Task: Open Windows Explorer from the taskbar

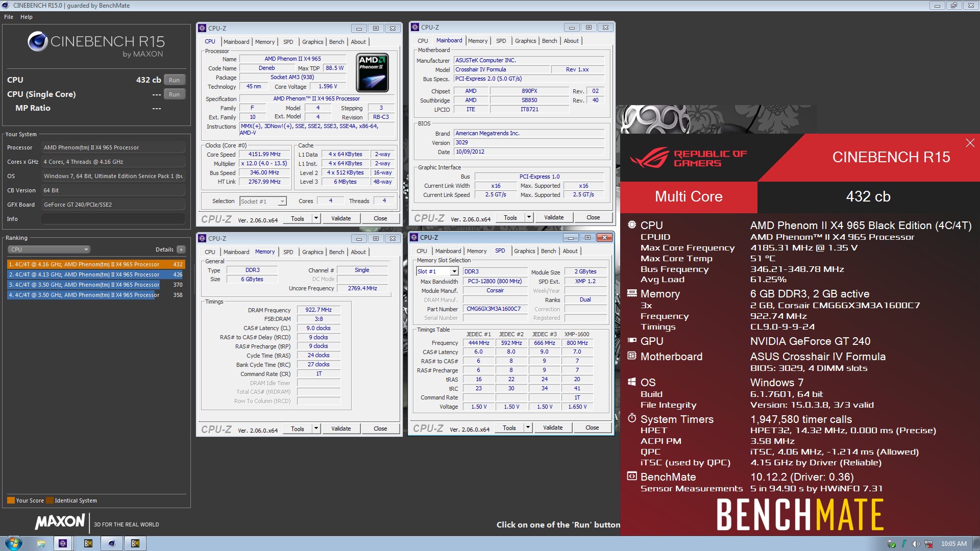Action: [x=41, y=543]
